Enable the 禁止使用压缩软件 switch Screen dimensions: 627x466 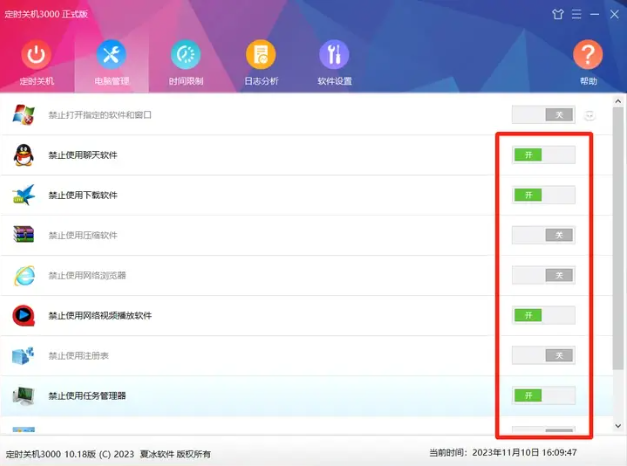coord(543,235)
